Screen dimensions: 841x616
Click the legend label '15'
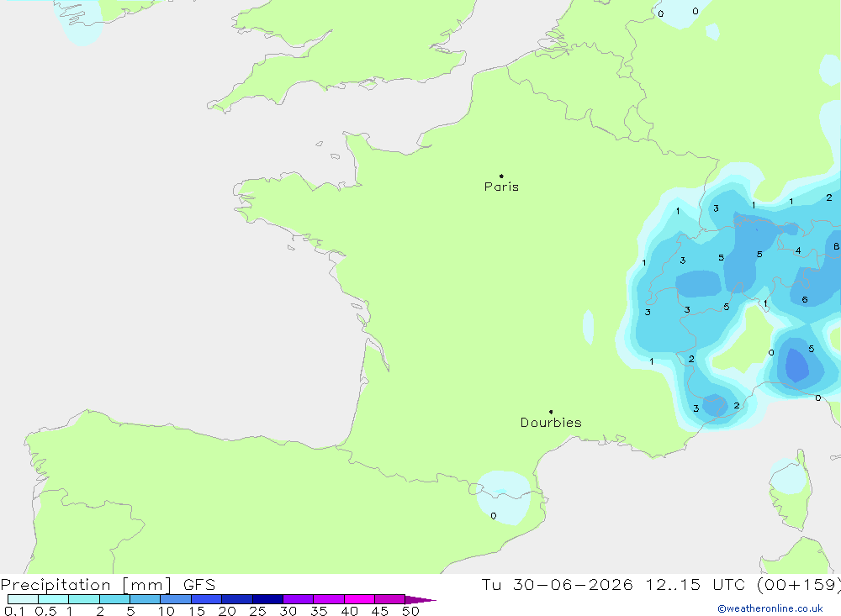pos(197,611)
